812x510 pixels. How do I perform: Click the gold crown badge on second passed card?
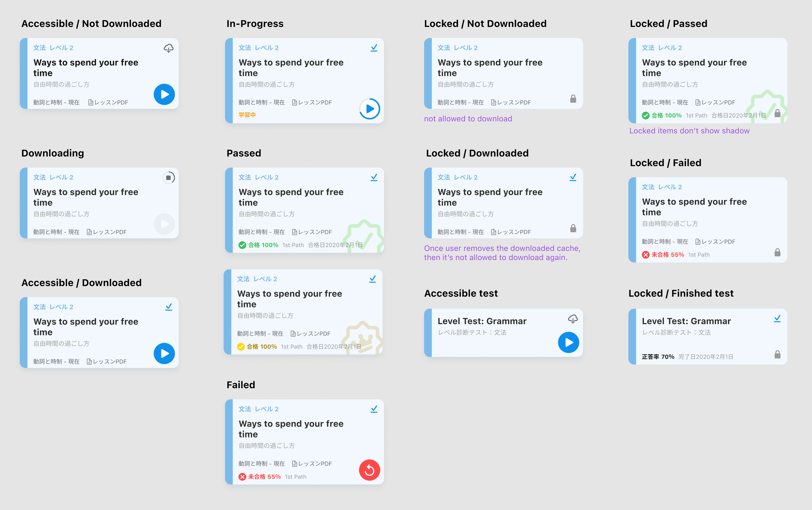(362, 339)
